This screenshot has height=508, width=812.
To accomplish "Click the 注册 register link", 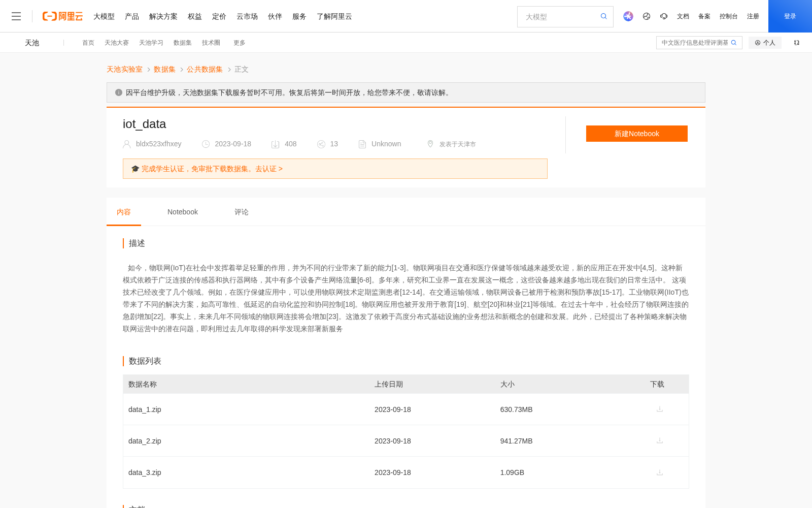I will 753,16.
